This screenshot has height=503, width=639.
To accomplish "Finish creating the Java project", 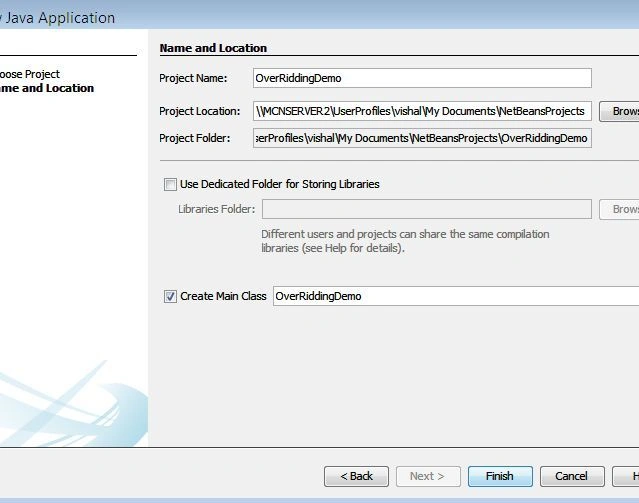I will 500,476.
